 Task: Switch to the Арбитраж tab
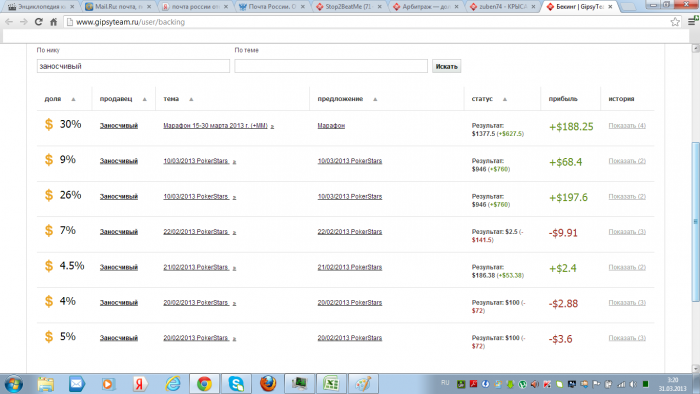(x=426, y=7)
